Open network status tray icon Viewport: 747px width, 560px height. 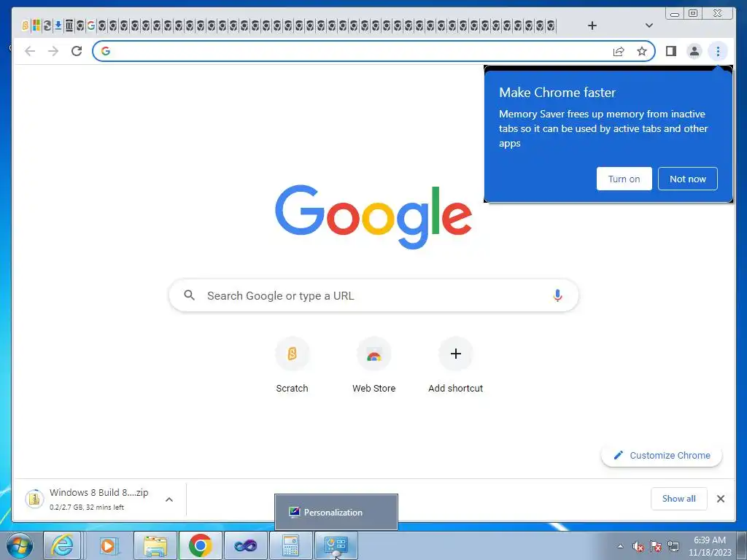tap(673, 546)
